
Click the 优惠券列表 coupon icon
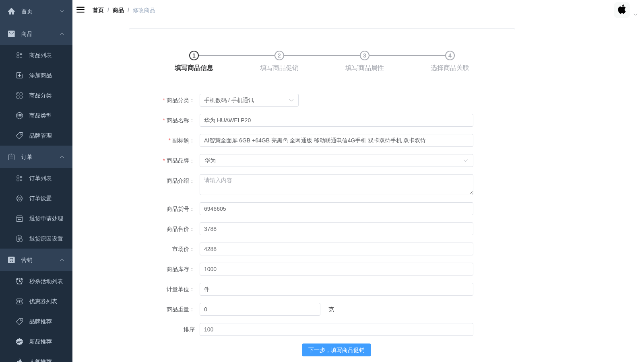pos(19,301)
